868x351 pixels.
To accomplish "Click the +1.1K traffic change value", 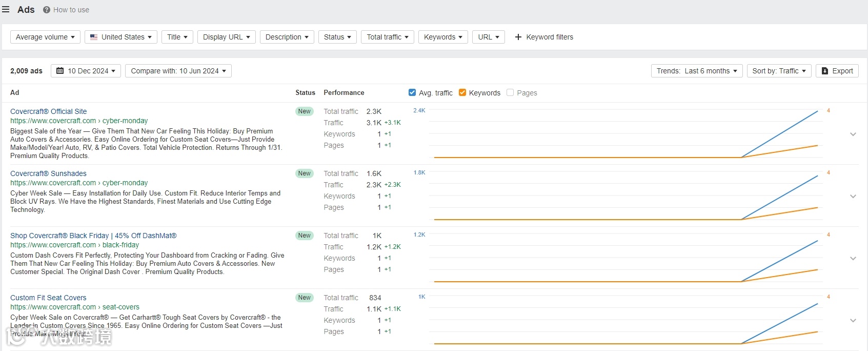I will coord(393,309).
